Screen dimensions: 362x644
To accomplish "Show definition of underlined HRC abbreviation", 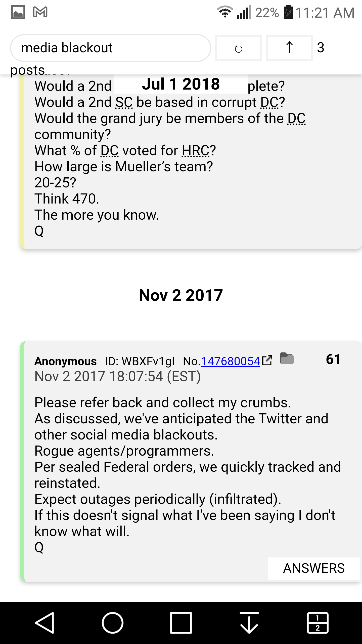I will pyautogui.click(x=195, y=150).
